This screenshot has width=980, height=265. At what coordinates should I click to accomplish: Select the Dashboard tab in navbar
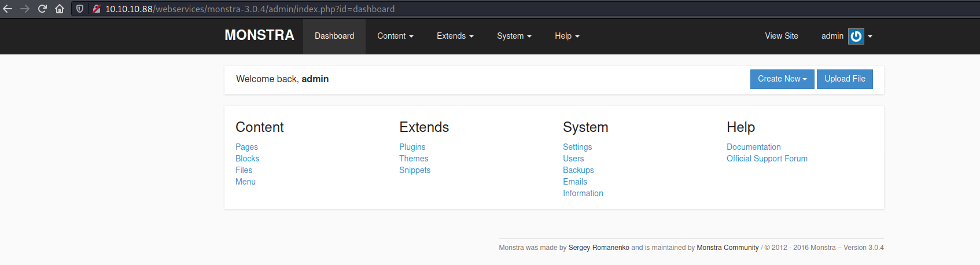(x=334, y=36)
